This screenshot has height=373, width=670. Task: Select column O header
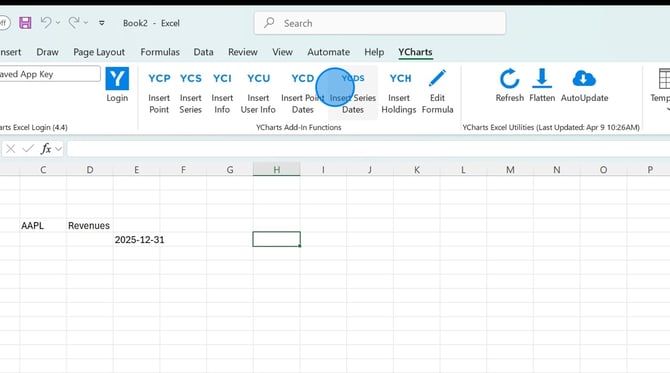click(603, 170)
